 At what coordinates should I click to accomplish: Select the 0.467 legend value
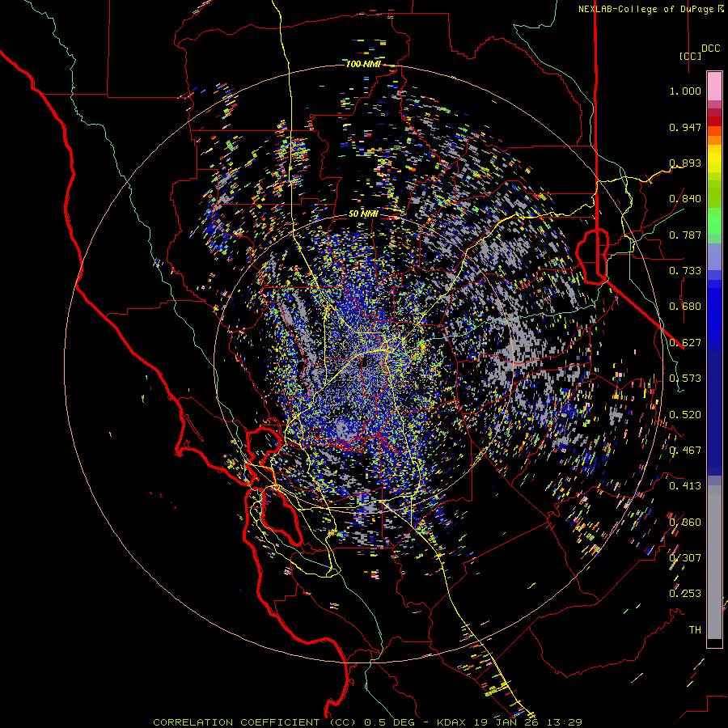tap(685, 451)
